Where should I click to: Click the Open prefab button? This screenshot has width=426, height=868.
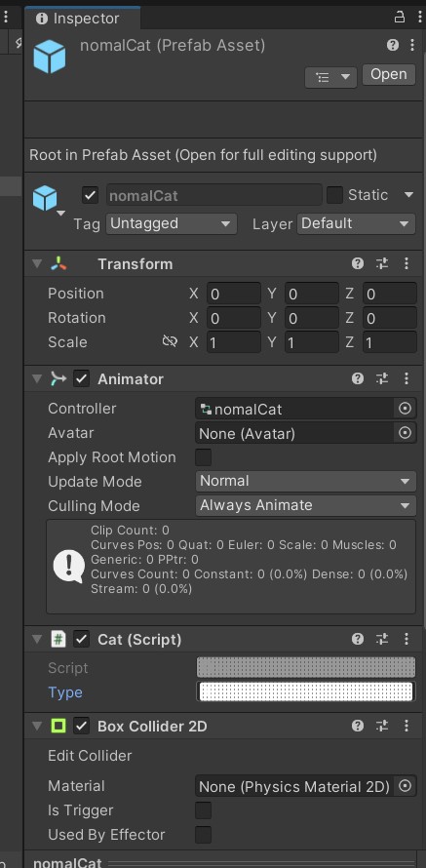tap(389, 74)
